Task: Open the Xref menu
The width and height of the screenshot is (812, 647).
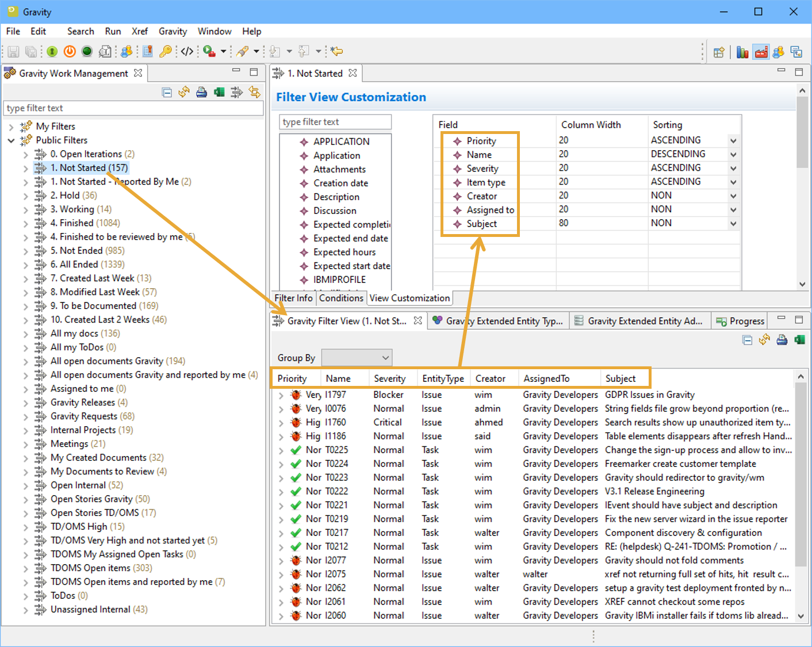Action: pyautogui.click(x=139, y=31)
